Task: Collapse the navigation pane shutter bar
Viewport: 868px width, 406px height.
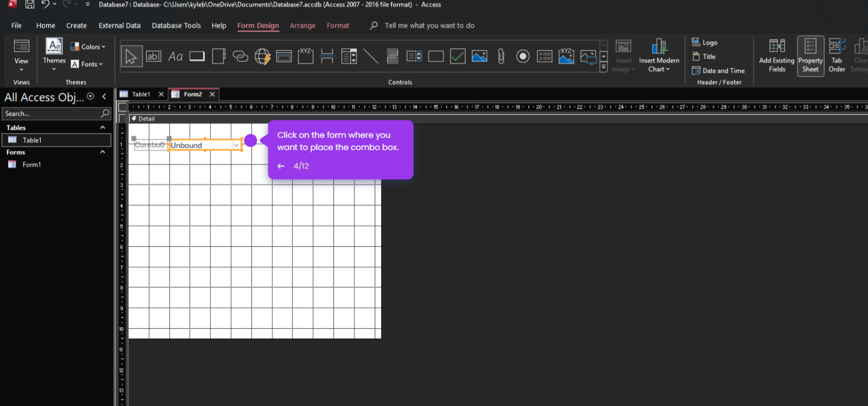Action: point(104,97)
